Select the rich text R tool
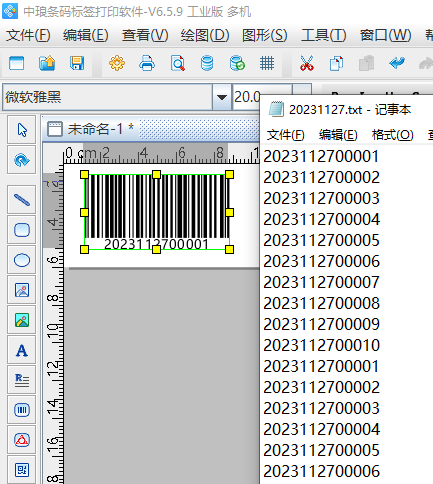This screenshot has height=484, width=433. [x=22, y=380]
